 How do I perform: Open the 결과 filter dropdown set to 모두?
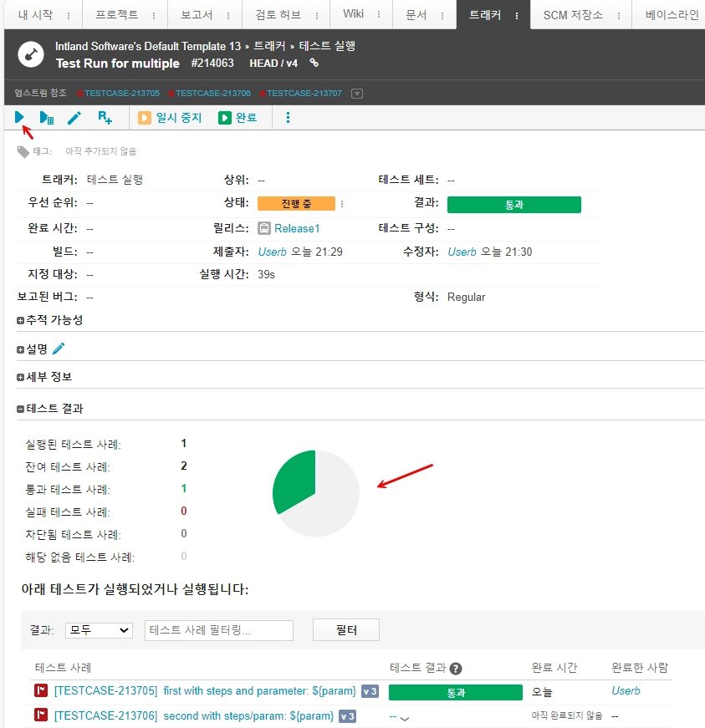point(99,630)
